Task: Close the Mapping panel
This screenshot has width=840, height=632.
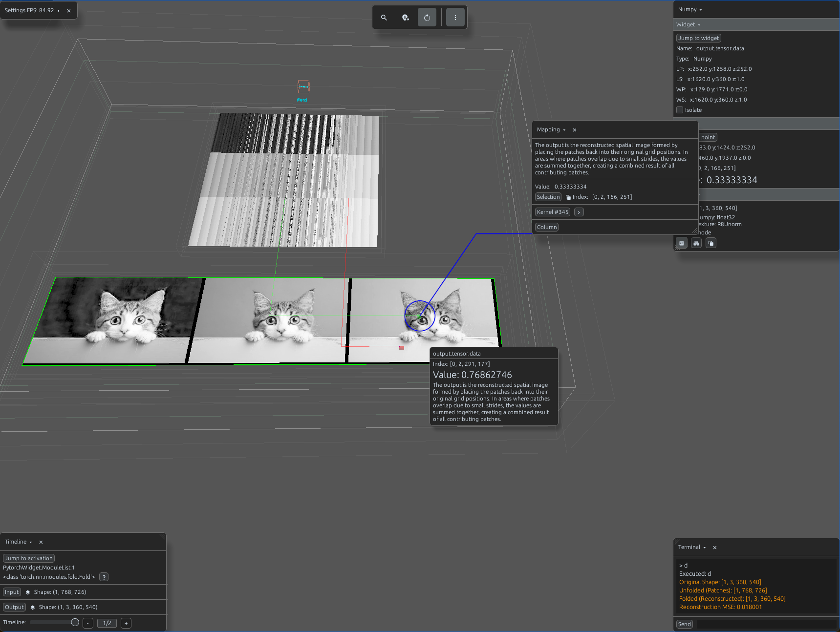Action: point(575,130)
